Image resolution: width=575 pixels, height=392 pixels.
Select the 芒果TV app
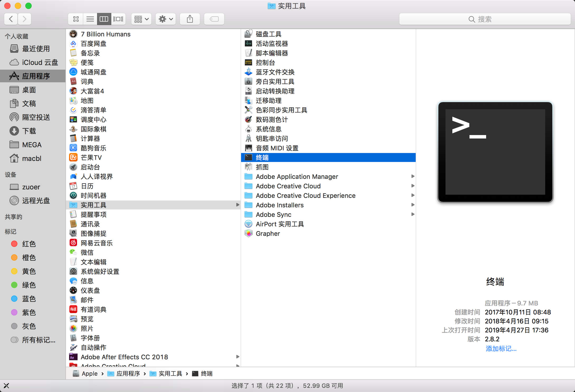click(153, 157)
